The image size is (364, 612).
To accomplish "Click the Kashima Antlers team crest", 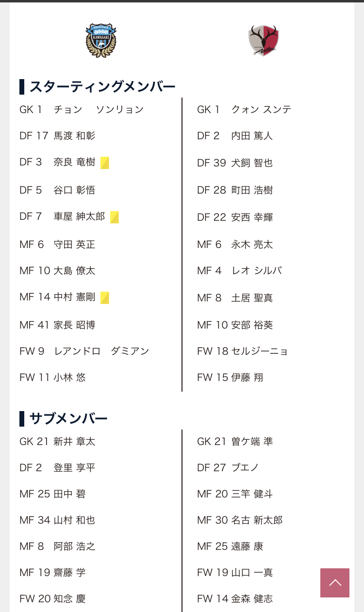I will click(x=264, y=41).
